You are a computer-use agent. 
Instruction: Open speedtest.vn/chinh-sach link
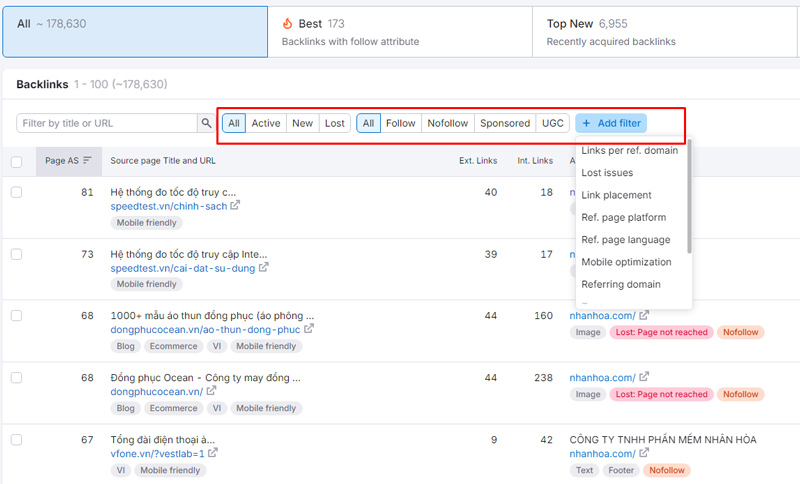tap(169, 206)
